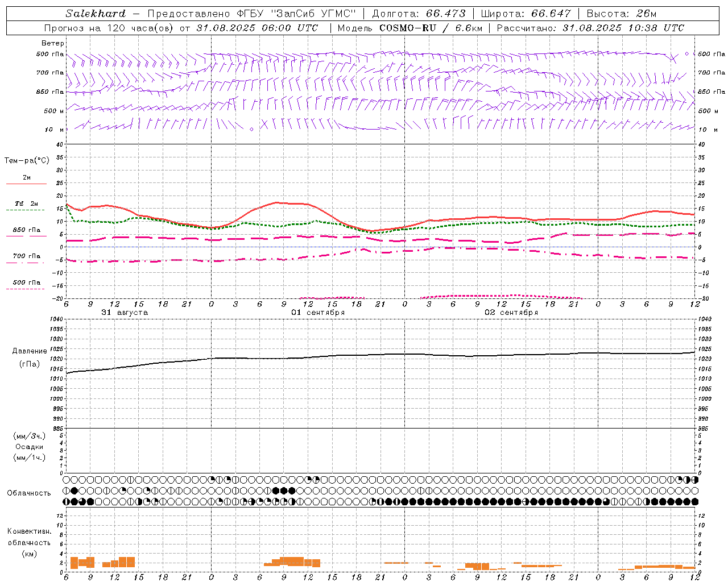Click the "Осадки" precipitation label
The image size is (728, 582).
point(30,447)
